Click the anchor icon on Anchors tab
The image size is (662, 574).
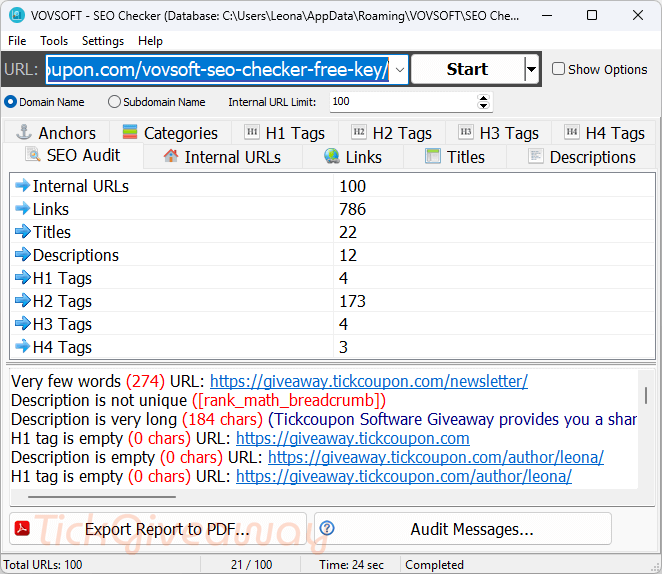tap(24, 132)
